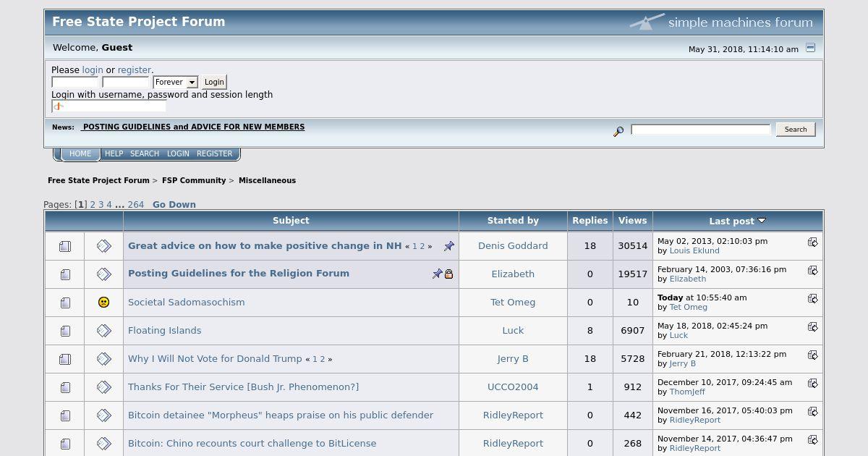Open Tet Omeg's profile in Started by column
868x456 pixels.
tap(513, 303)
